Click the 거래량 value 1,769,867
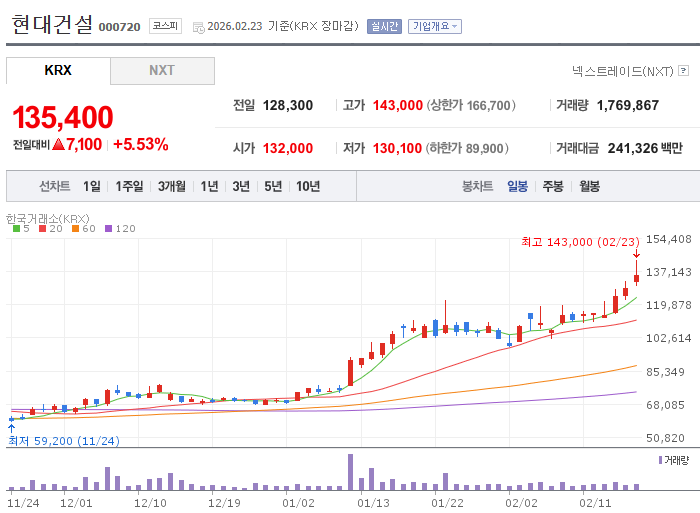The image size is (700, 513). pos(628,105)
